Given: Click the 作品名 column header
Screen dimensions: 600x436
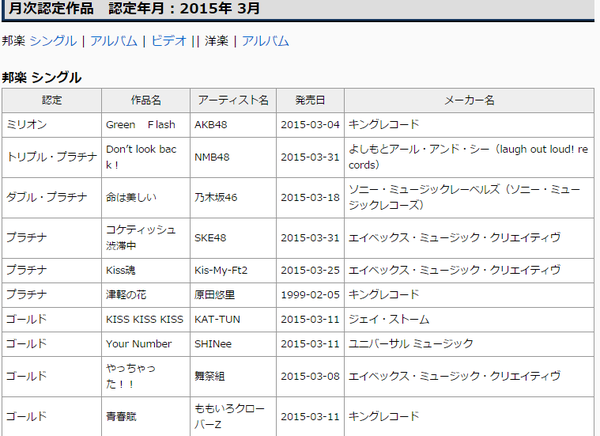Looking at the screenshot, I should click(x=146, y=100).
